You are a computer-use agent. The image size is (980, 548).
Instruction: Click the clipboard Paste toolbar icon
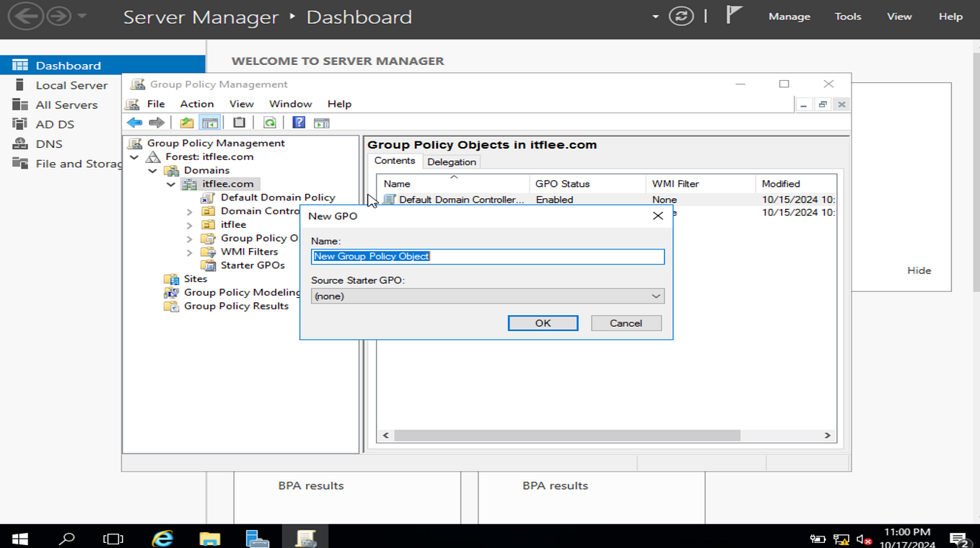point(240,123)
